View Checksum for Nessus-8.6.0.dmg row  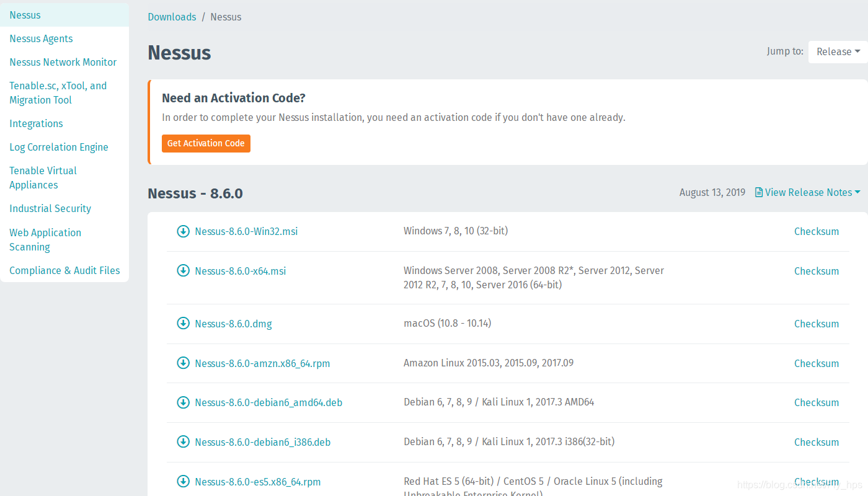(817, 324)
